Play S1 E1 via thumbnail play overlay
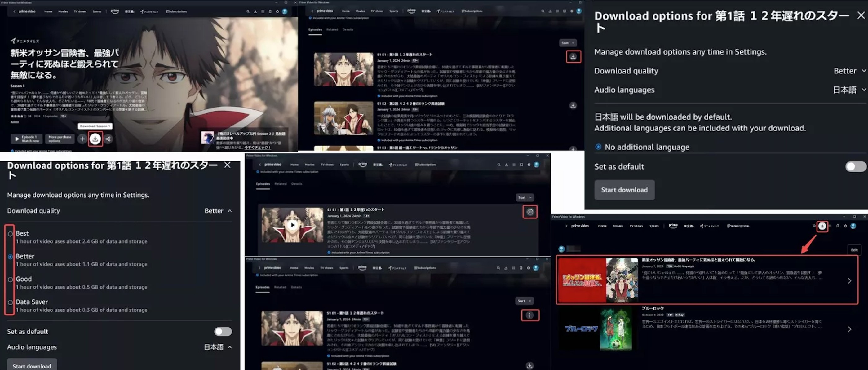This screenshot has height=370, width=868. coord(292,225)
